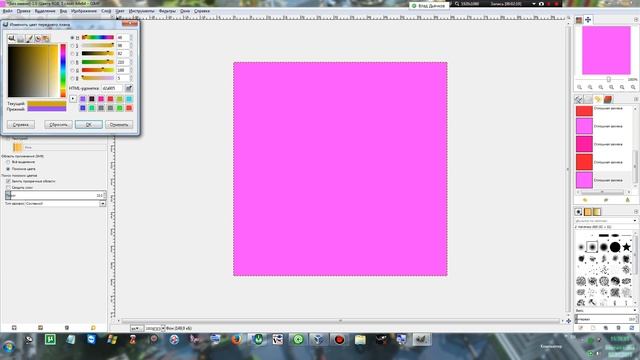Reset tool options with the yellow bottom icon
640x360 pixels.
93,328
